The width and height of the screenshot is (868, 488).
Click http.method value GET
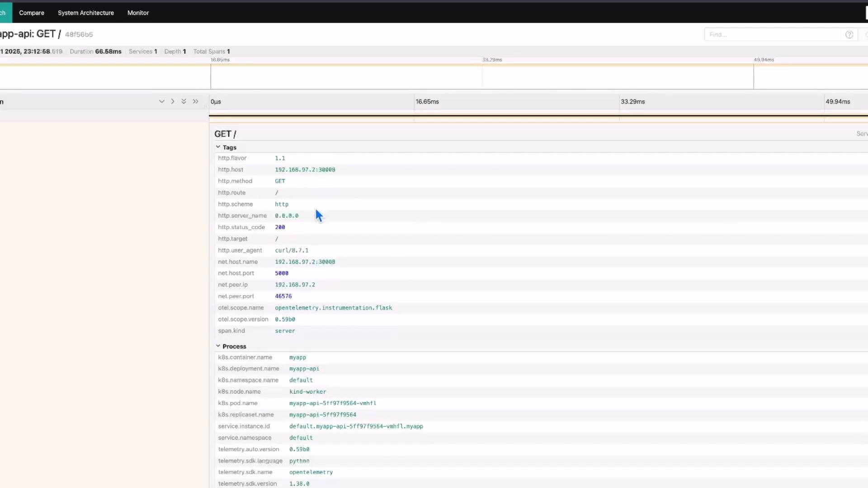click(x=280, y=181)
